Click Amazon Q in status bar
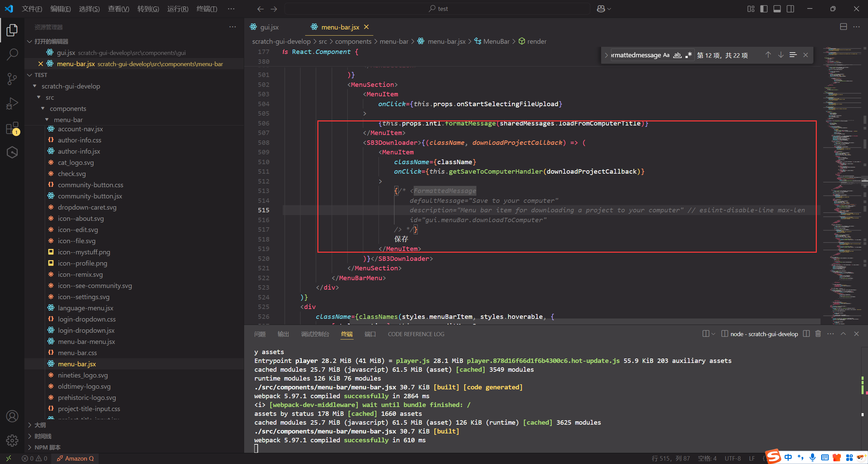The height and width of the screenshot is (464, 868). click(x=75, y=459)
